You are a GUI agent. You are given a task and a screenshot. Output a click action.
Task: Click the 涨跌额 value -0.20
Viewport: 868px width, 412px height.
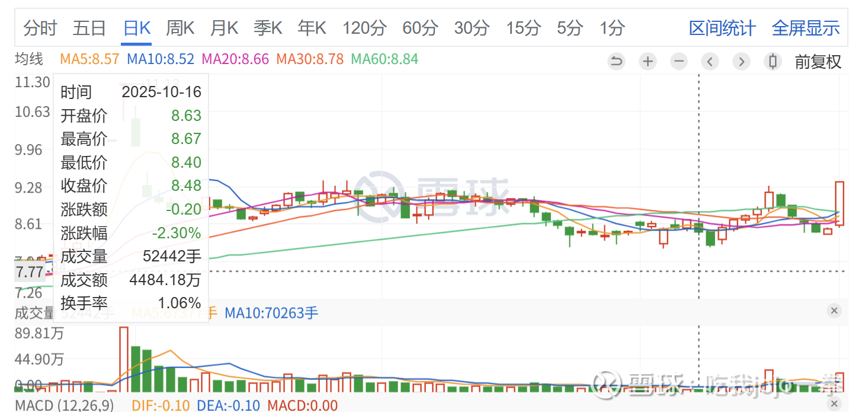(184, 209)
